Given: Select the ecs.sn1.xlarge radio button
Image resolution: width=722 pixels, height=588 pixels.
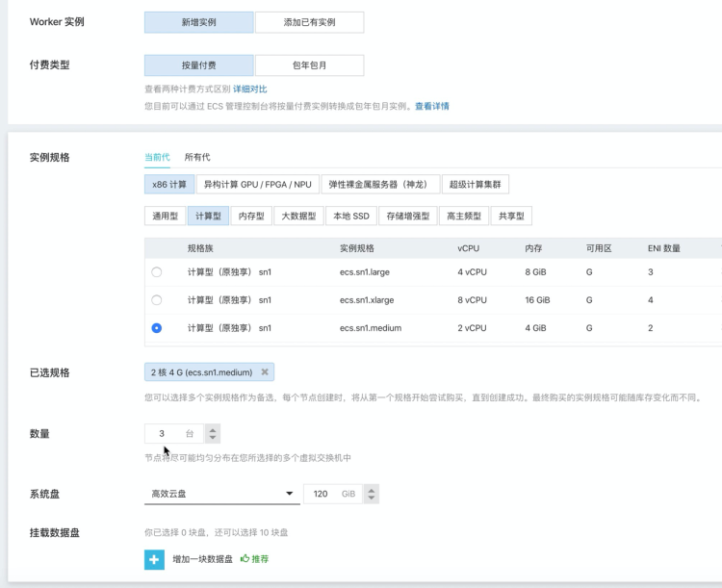Looking at the screenshot, I should (x=157, y=300).
